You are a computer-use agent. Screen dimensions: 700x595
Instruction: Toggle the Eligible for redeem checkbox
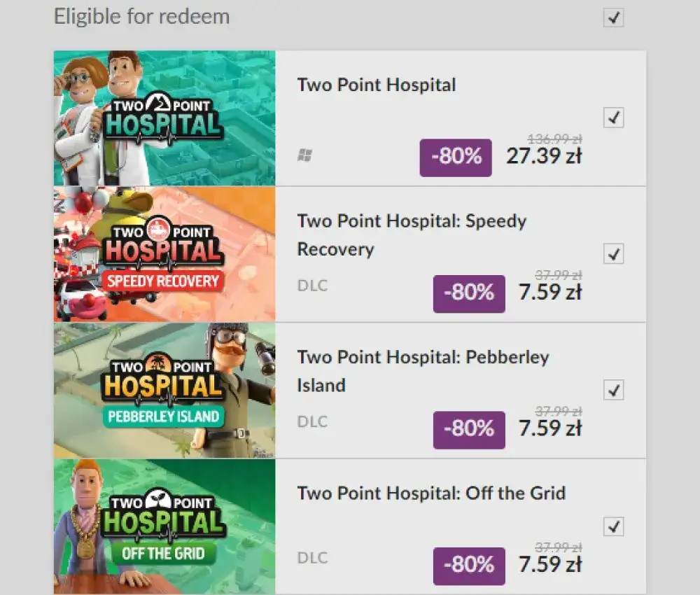[613, 18]
